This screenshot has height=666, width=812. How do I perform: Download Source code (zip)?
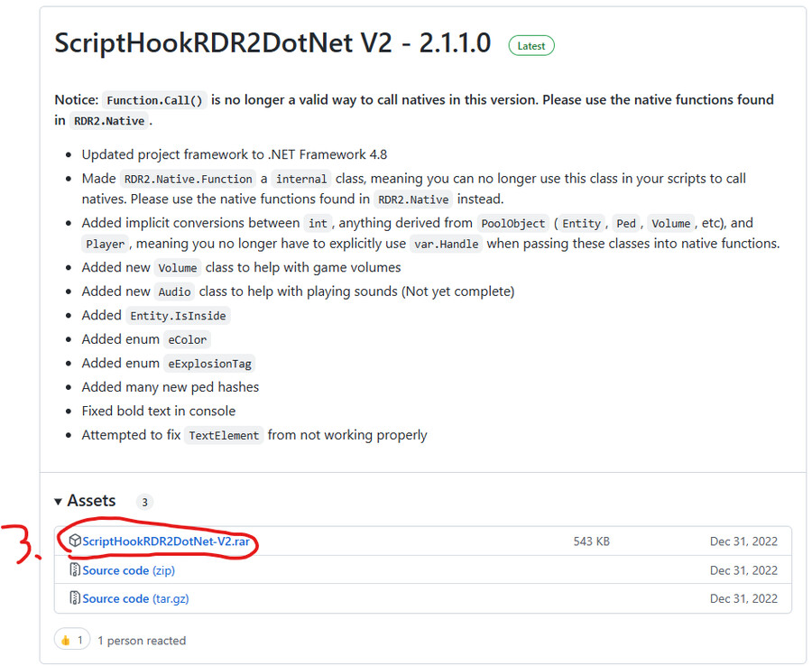[128, 570]
